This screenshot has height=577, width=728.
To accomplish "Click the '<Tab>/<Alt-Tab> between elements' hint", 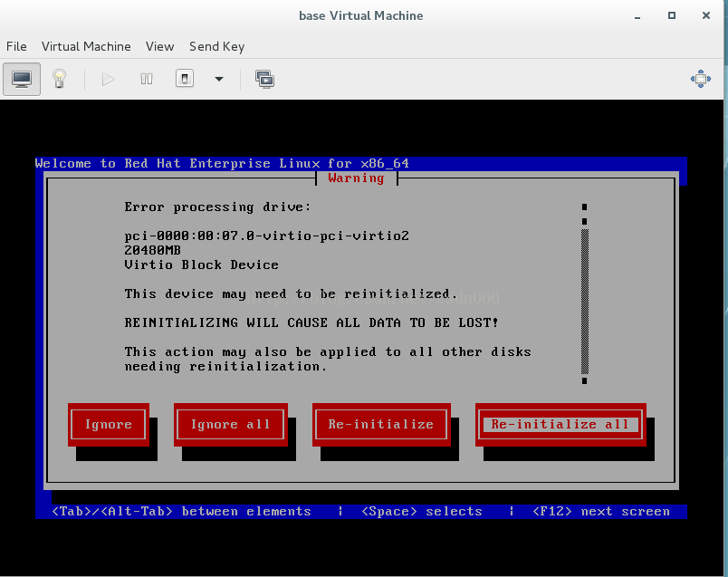I will tap(181, 512).
